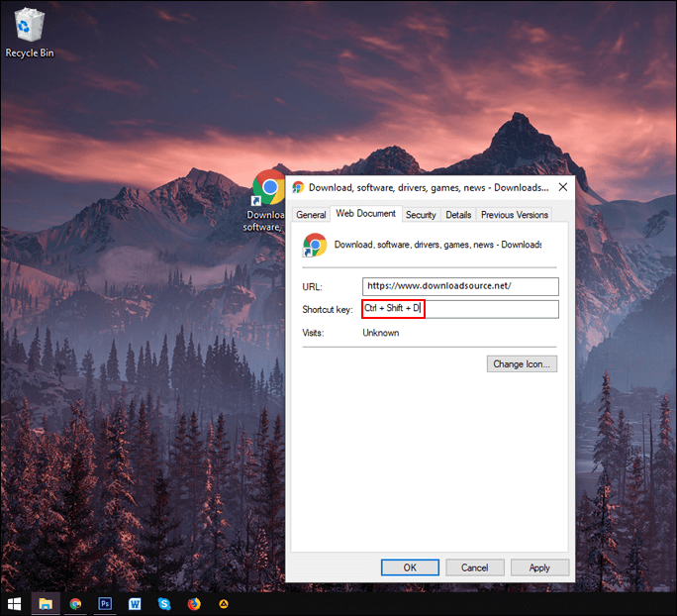This screenshot has height=616, width=677.
Task: Click the dialog title 'Download, software, drivers...' text
Action: [x=429, y=187]
